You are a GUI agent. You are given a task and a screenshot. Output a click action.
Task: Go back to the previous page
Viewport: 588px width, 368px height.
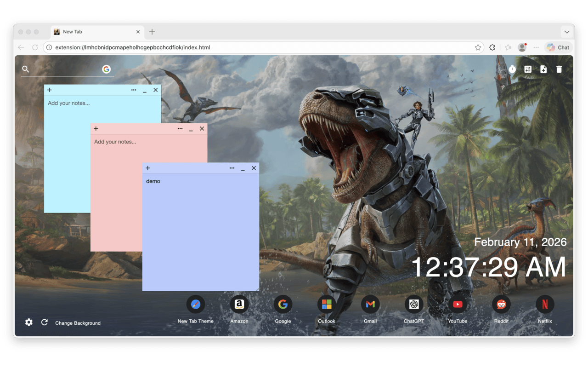pos(21,47)
